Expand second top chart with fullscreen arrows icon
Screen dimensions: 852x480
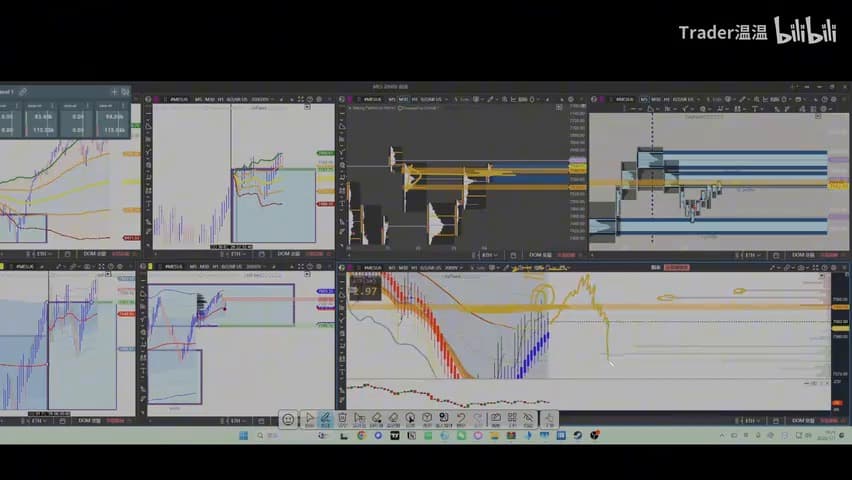pyautogui.click(x=300, y=99)
